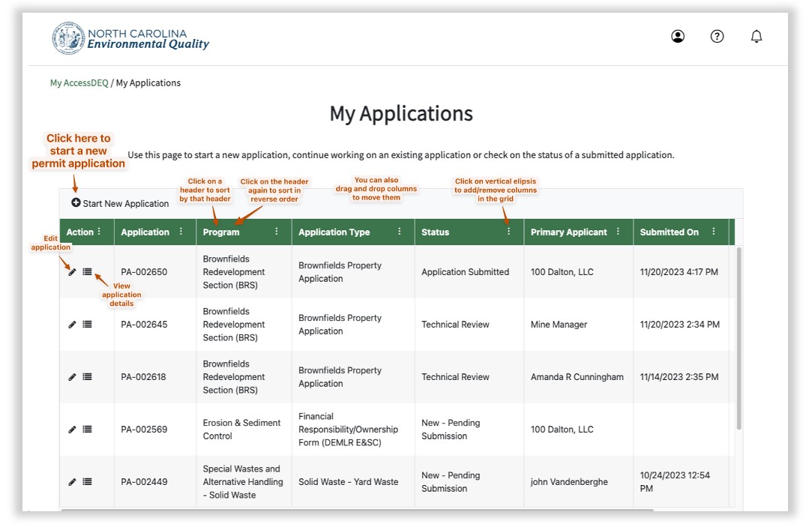Image resolution: width=812 pixels, height=524 pixels.
Task: Open Program column vertical ellipsis menu
Action: click(277, 232)
